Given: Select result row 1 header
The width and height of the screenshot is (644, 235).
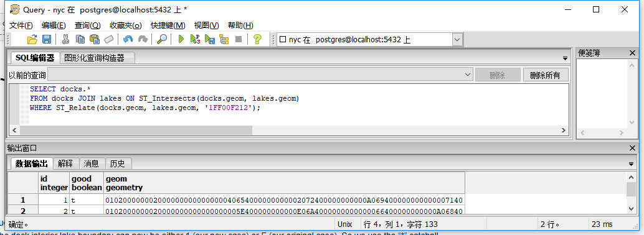Looking at the screenshot, I should [x=24, y=200].
